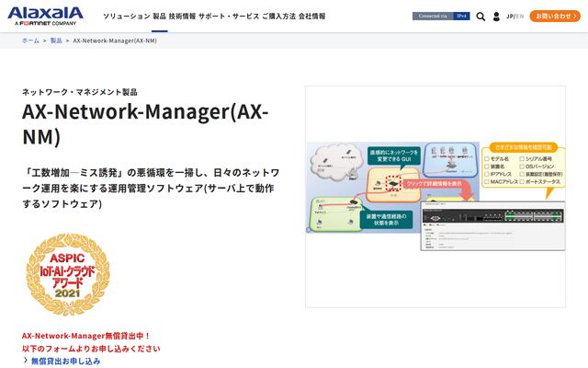Click the AlaxalA logo

45,16
